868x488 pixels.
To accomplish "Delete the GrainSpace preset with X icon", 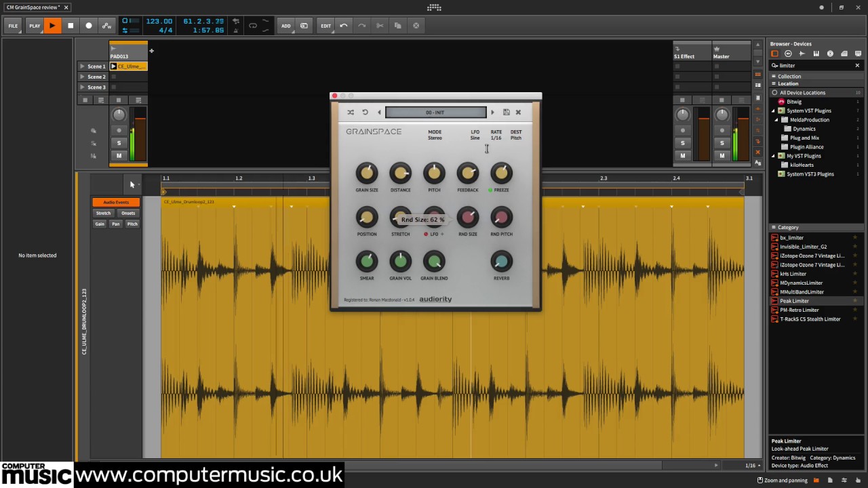I will coord(518,113).
